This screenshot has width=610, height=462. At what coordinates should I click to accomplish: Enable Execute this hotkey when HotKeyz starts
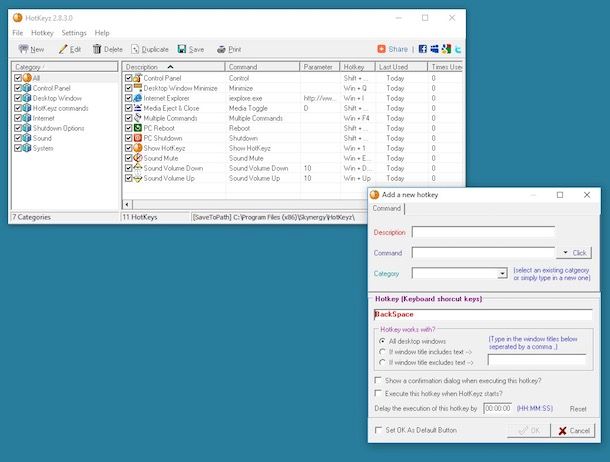click(378, 393)
